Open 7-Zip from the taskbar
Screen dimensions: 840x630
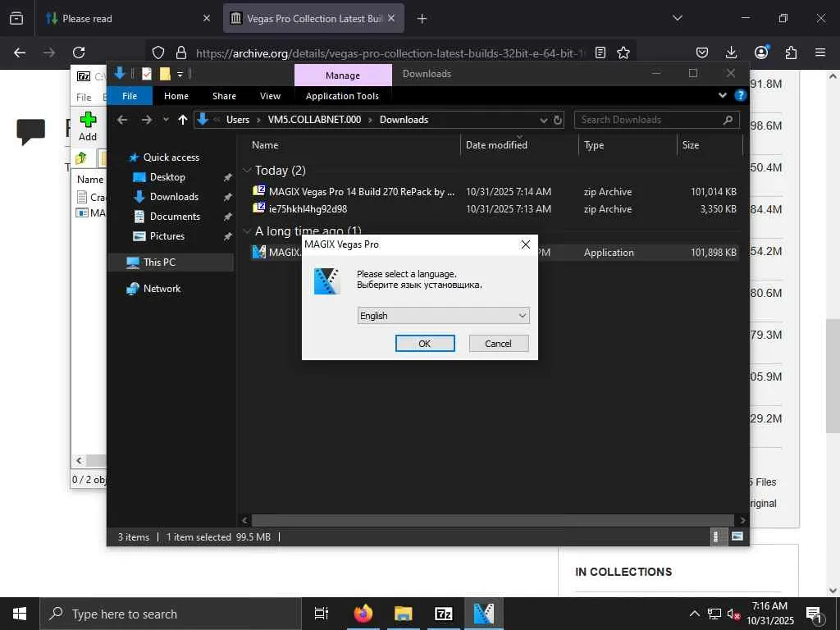(444, 614)
